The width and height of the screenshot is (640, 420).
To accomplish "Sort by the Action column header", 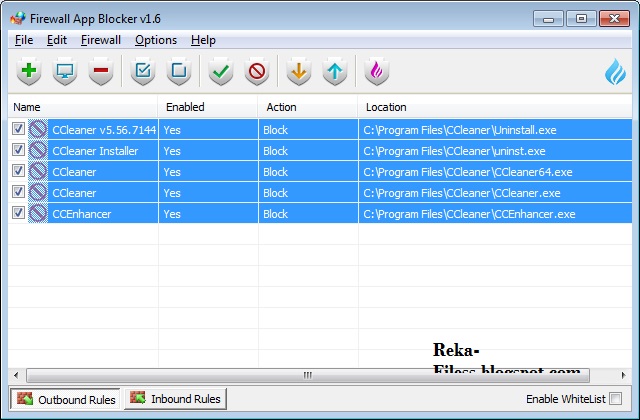I will click(308, 107).
